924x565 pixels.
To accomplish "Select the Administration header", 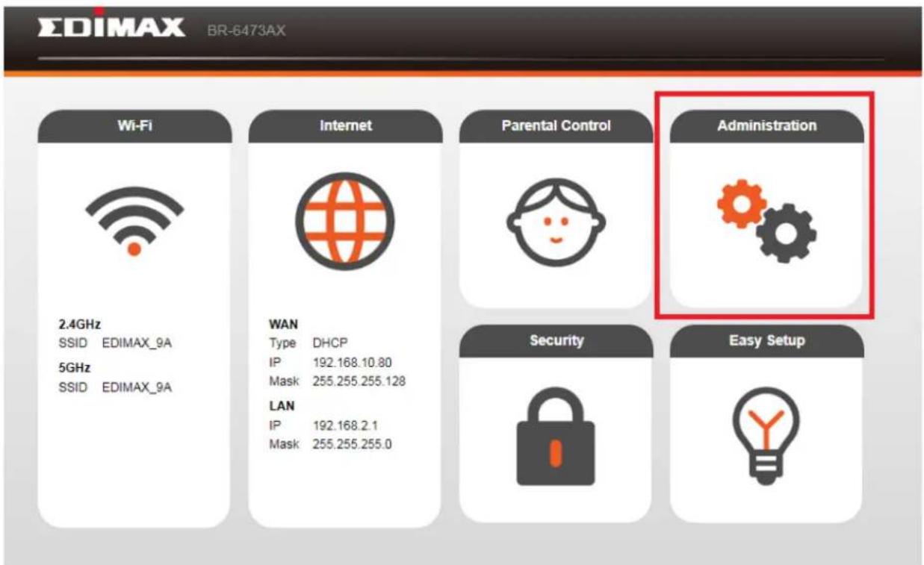I will (766, 126).
